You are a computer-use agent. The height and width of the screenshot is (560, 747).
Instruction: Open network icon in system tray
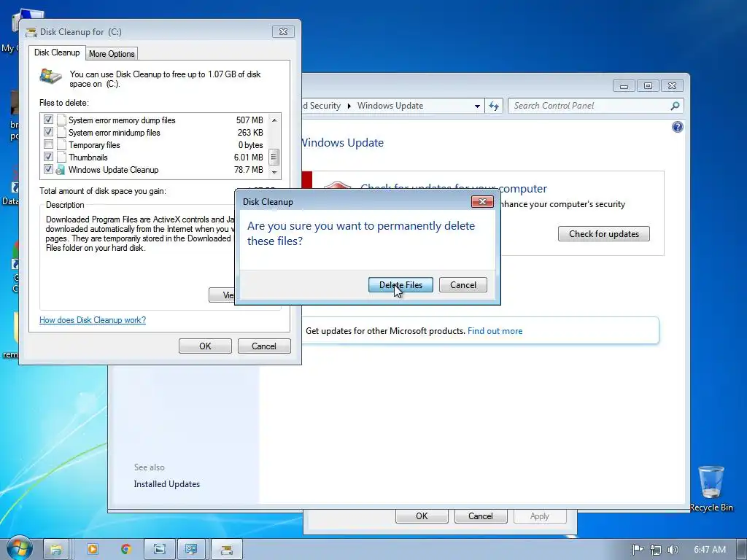tap(656, 550)
